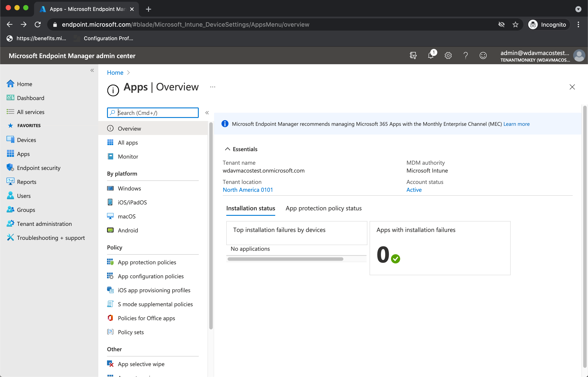Image resolution: width=588 pixels, height=377 pixels.
Task: Select the Installation status tab
Action: point(250,208)
